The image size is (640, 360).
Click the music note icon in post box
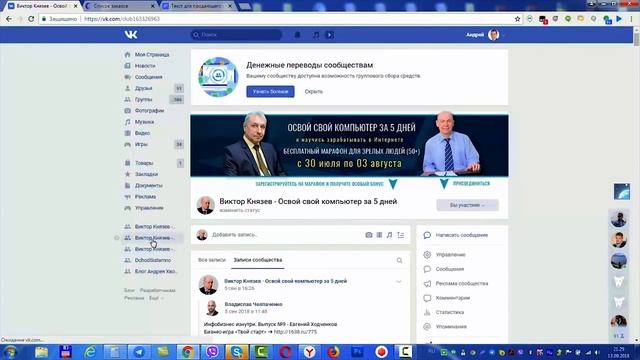(389, 235)
